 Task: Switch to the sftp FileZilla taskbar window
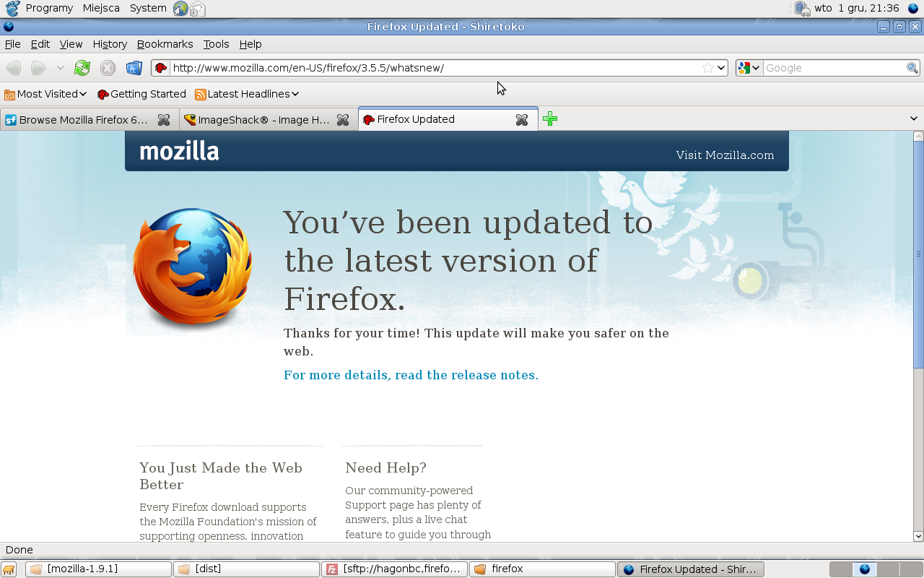coord(394,569)
